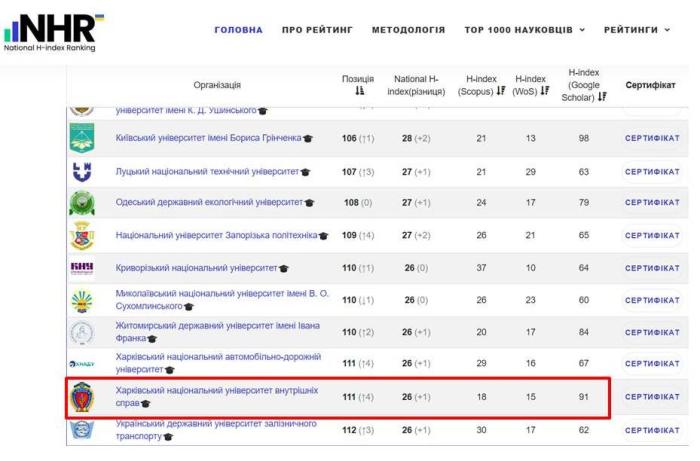Sort by H-index (Google Scholar) arrow

[x=602, y=98]
